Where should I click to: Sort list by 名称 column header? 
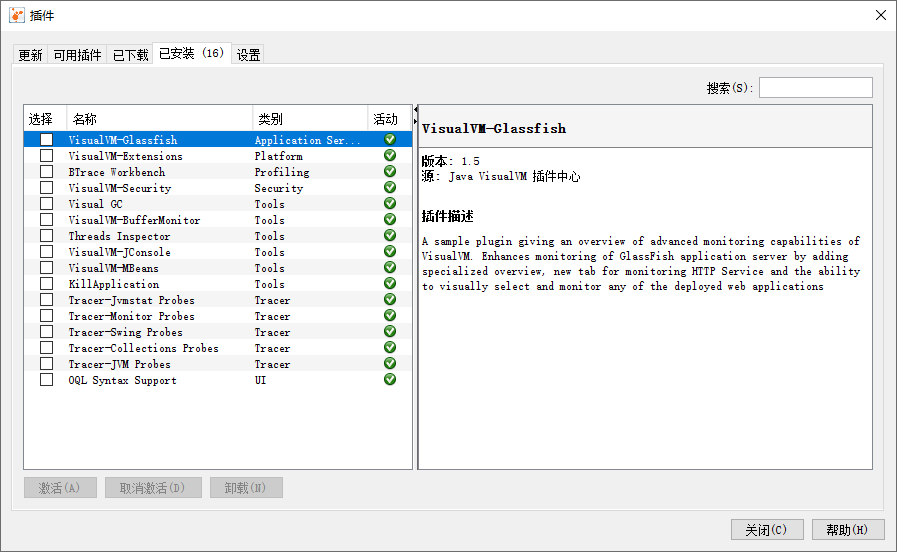click(160, 119)
